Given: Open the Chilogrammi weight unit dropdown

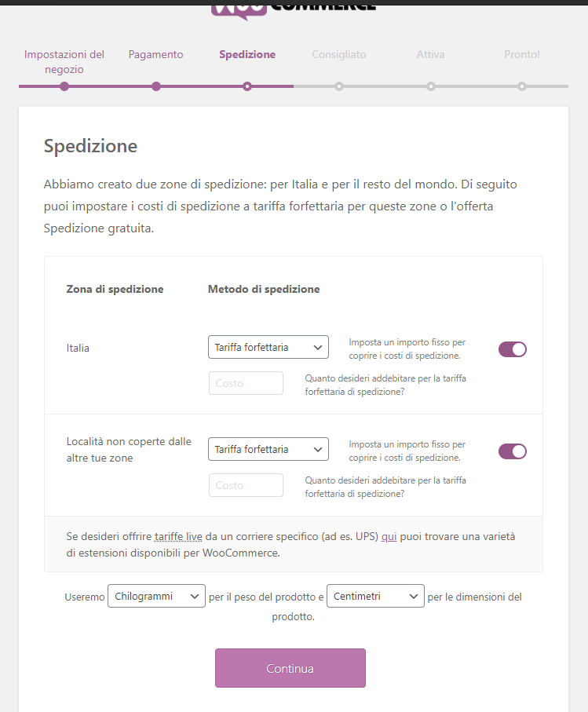Looking at the screenshot, I should click(155, 596).
